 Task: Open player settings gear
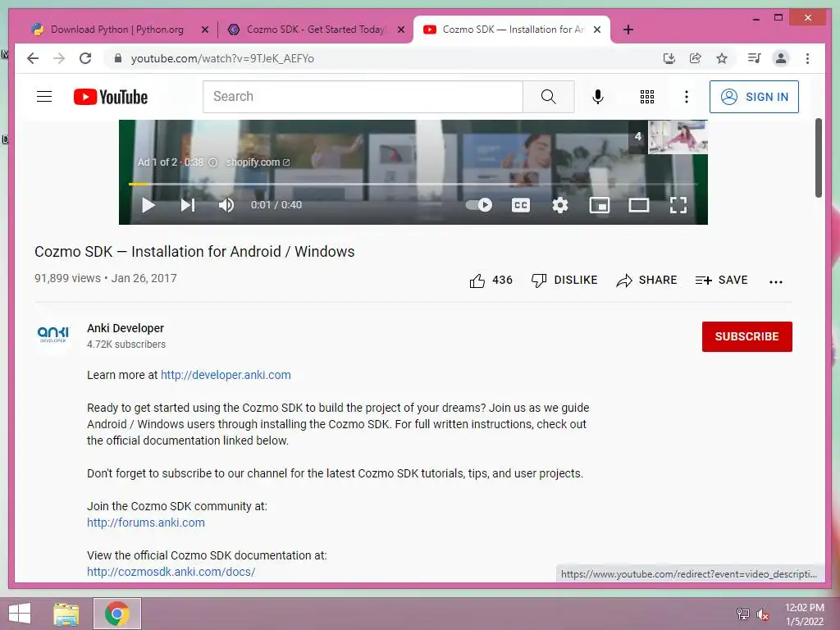[x=559, y=205]
